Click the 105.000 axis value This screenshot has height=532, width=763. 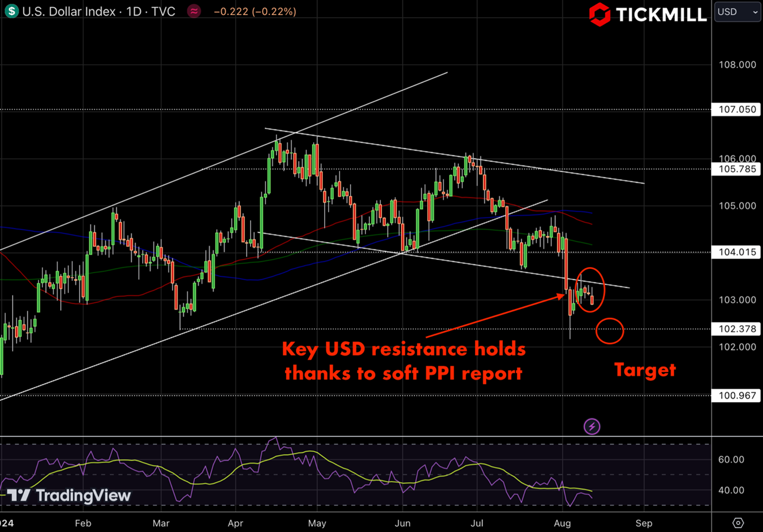pos(737,206)
